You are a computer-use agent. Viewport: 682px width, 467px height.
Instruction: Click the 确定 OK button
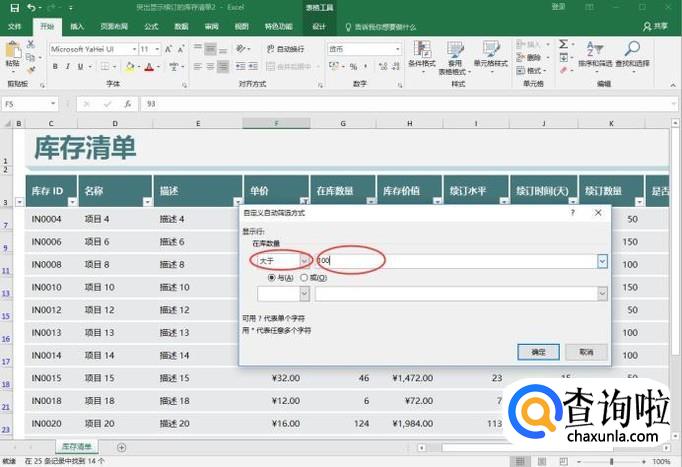(x=538, y=352)
